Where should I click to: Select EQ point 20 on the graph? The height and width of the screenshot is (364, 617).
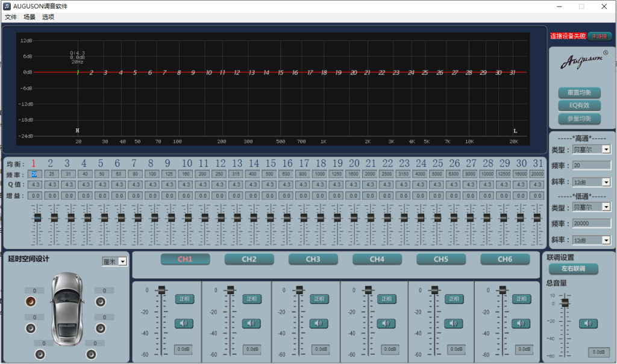(353, 72)
